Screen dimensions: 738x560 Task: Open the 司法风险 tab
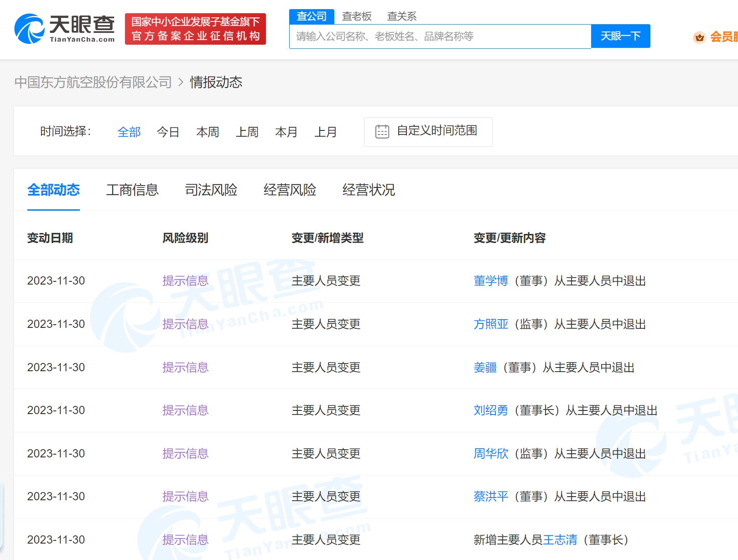(x=211, y=190)
